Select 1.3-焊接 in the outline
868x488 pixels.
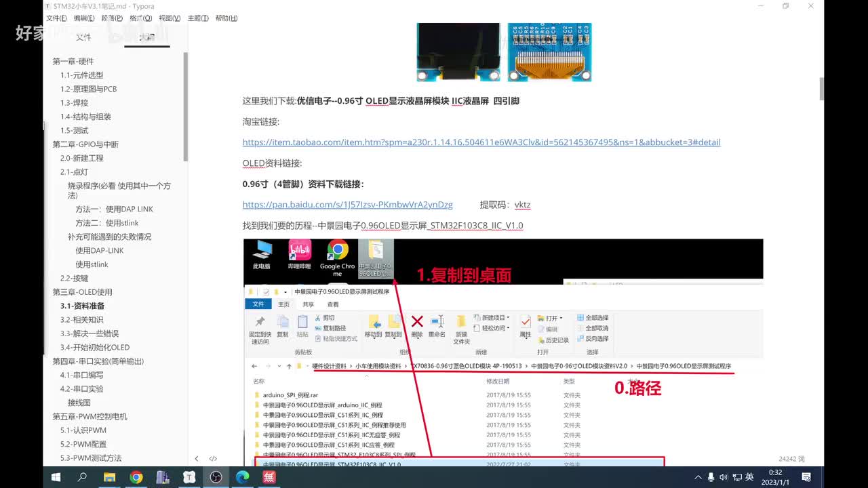point(75,103)
